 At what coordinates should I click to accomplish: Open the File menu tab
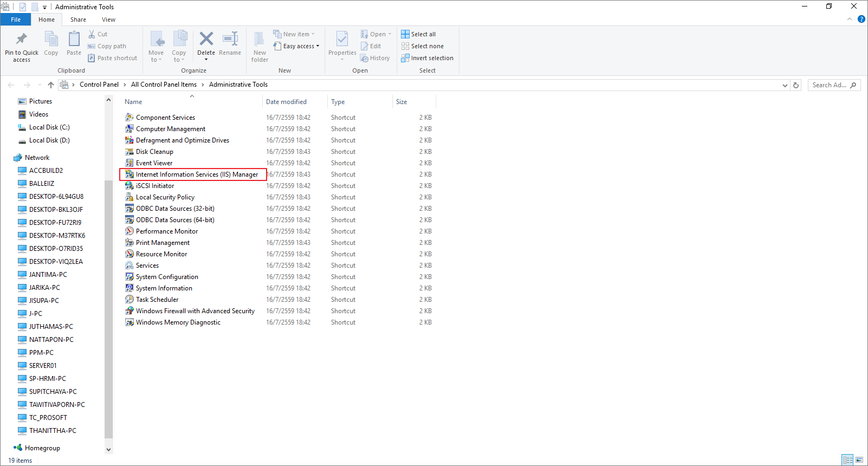coord(16,20)
